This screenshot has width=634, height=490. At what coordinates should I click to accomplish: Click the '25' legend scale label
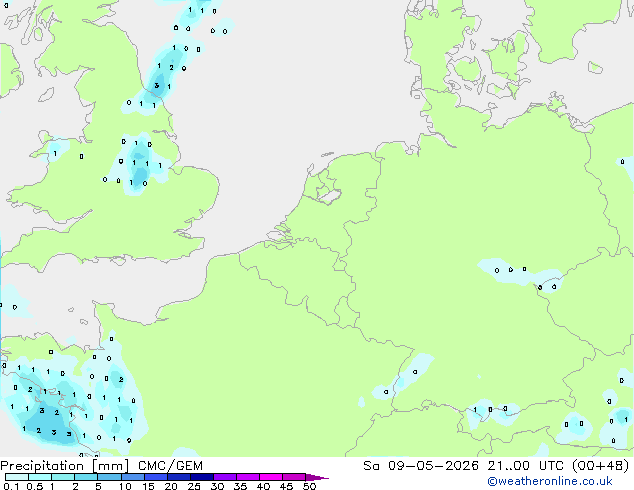click(x=194, y=486)
